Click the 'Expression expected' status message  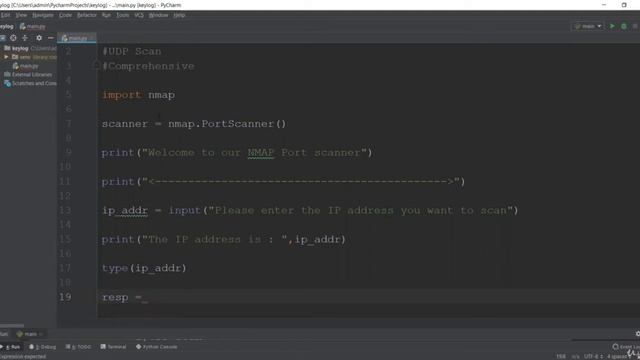point(23,357)
